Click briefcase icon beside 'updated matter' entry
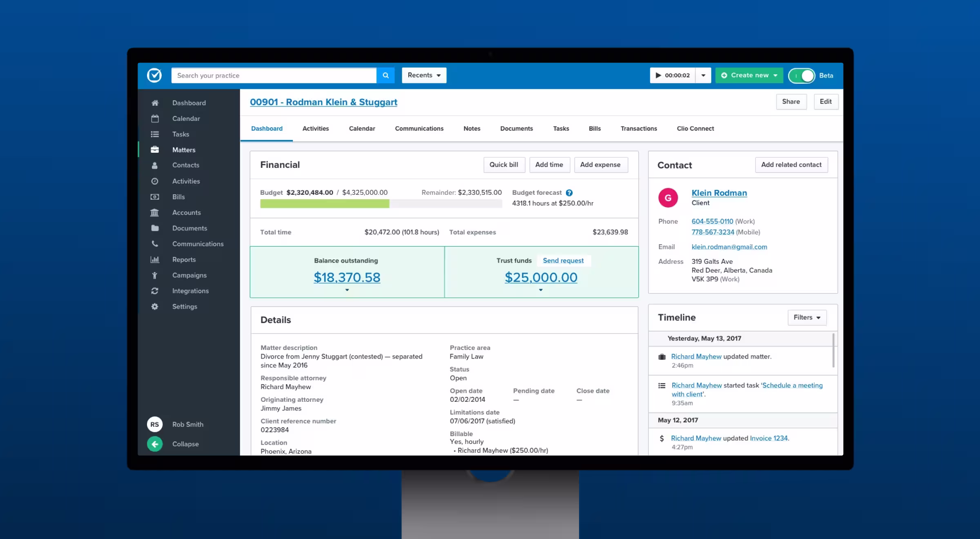This screenshot has height=539, width=980. point(662,357)
